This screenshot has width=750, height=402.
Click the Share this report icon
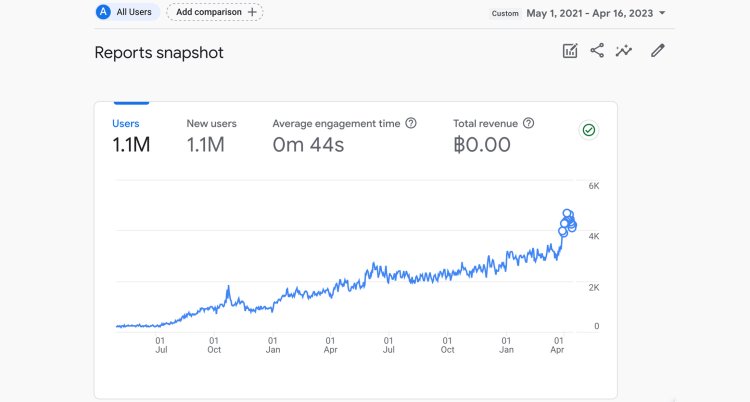tap(597, 51)
